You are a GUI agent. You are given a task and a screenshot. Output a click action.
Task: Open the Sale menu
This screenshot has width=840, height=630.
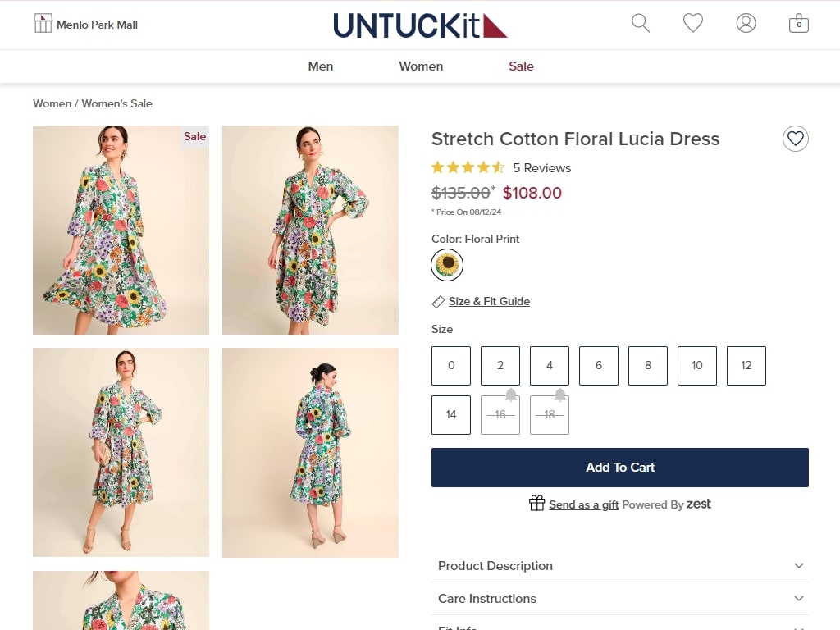click(x=521, y=66)
